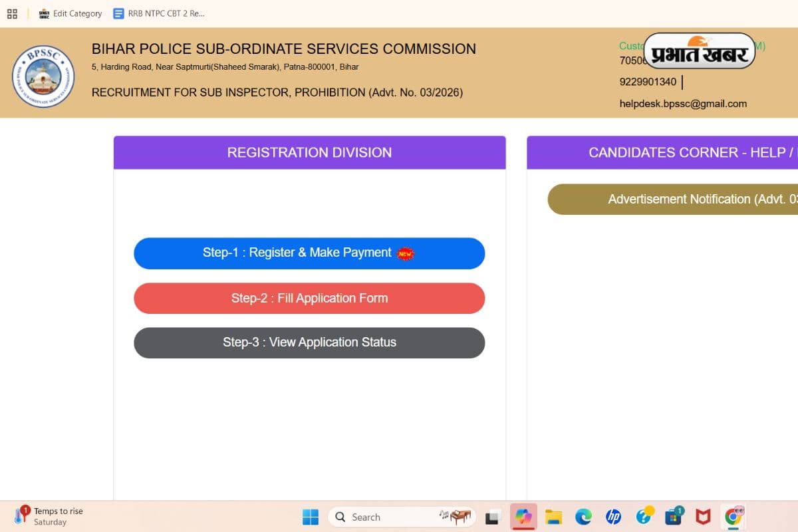Image resolution: width=798 pixels, height=532 pixels.
Task: Click the BPSSC circular logo
Action: (x=43, y=76)
